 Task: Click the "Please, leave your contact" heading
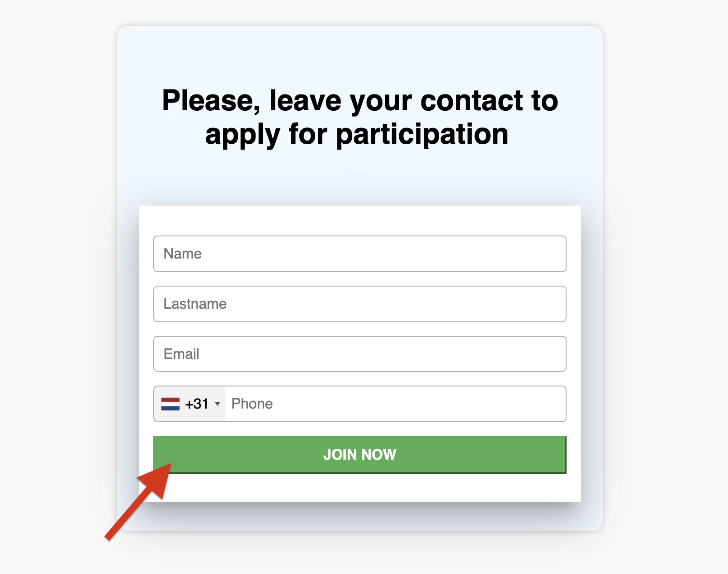pyautogui.click(x=359, y=100)
